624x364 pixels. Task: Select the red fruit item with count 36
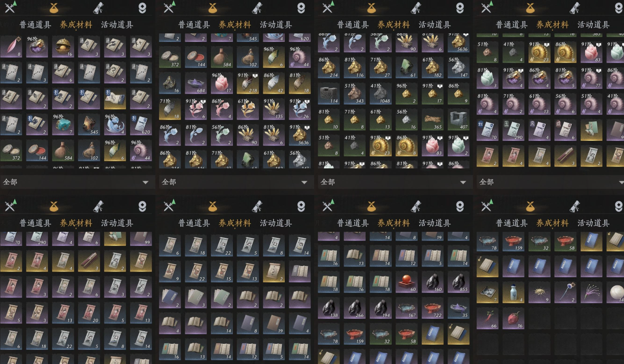(x=513, y=318)
